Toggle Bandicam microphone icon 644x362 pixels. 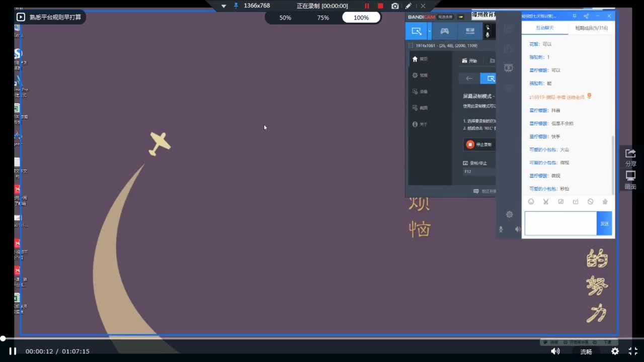(x=488, y=35)
